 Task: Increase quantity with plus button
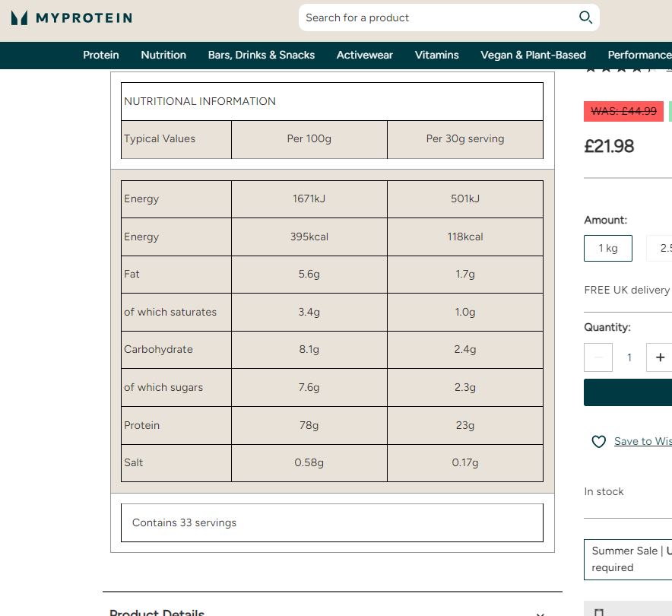(660, 357)
